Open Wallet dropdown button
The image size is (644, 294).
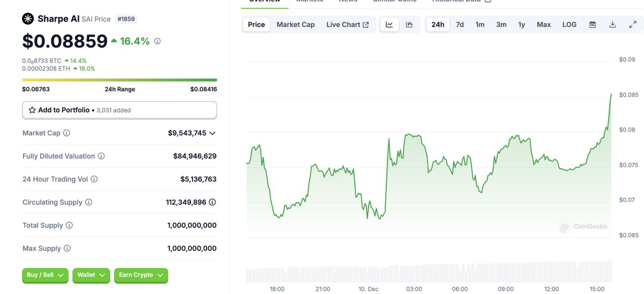(91, 275)
